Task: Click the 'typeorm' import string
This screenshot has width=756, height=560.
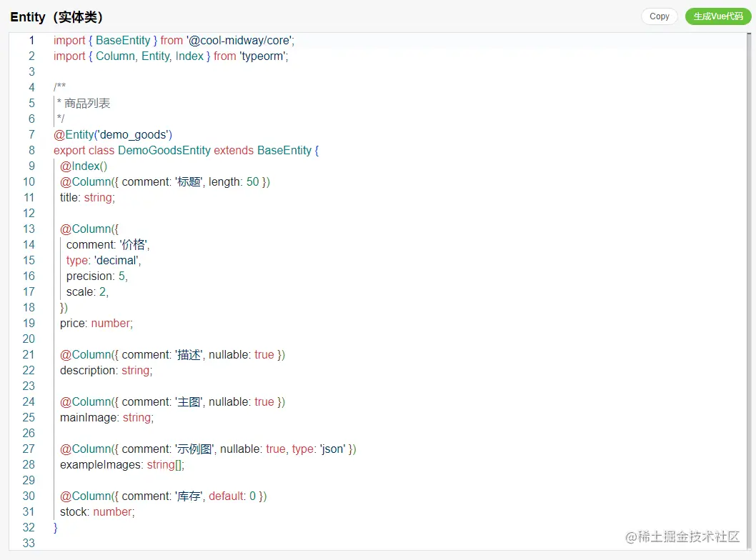Action: click(263, 56)
